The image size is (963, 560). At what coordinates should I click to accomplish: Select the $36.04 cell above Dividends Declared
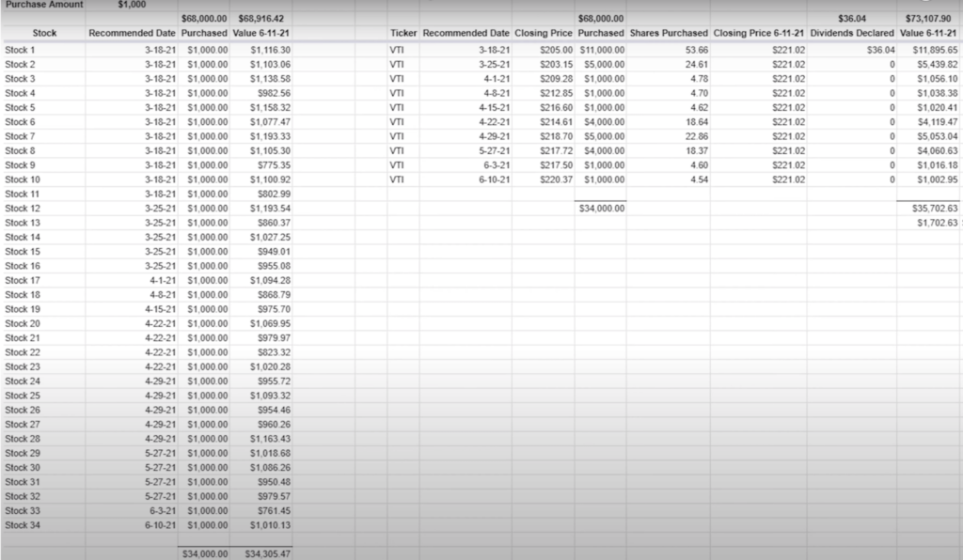pyautogui.click(x=852, y=19)
